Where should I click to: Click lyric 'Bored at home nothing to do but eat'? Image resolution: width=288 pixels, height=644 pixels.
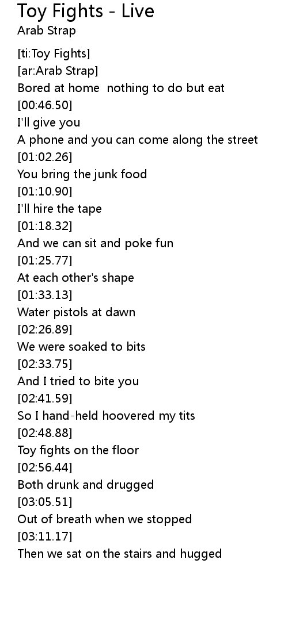[x=121, y=88]
